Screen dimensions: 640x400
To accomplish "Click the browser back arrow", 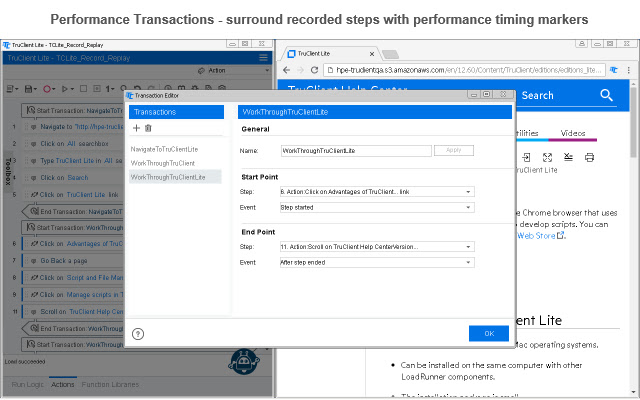I will pos(287,70).
